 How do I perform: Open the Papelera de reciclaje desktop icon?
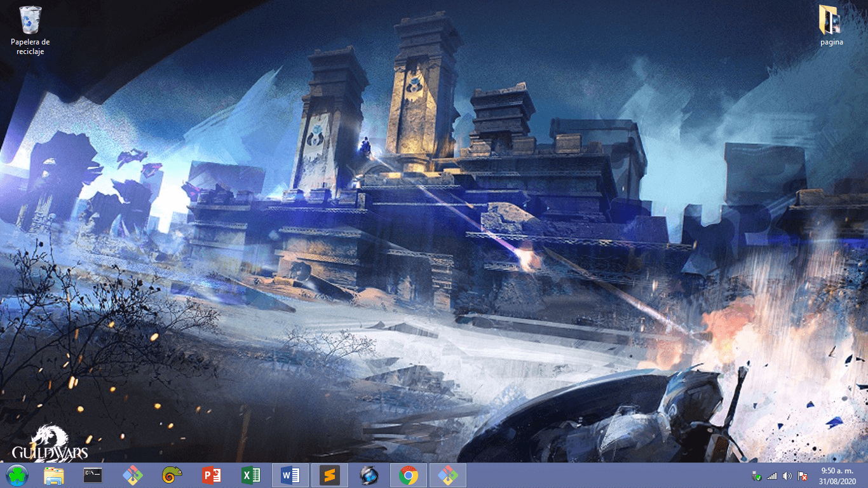pyautogui.click(x=30, y=30)
